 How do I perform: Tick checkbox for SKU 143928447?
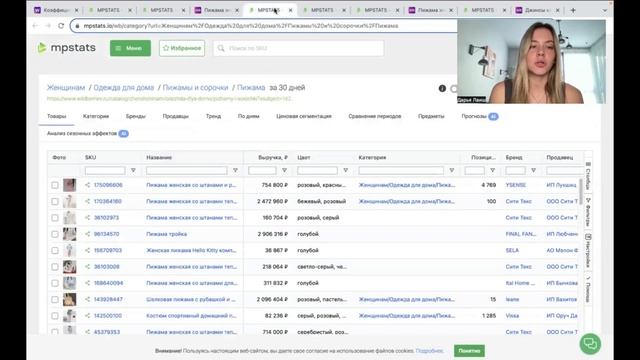55,300
